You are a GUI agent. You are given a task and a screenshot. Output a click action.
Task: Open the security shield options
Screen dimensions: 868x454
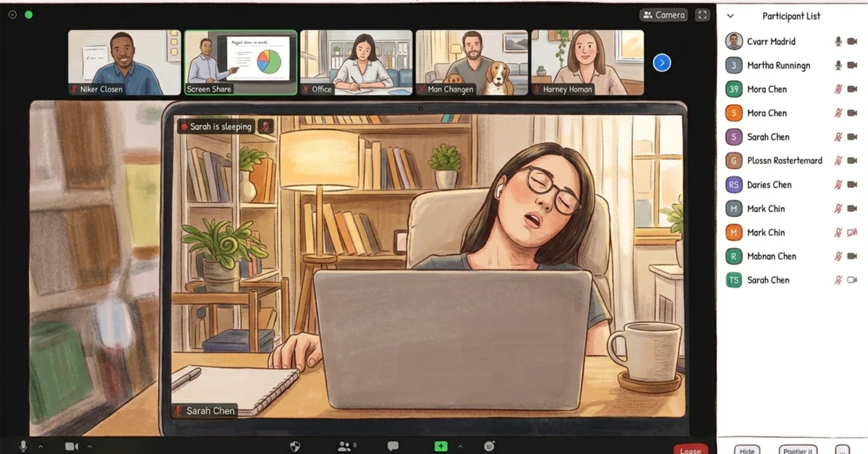pos(295,446)
